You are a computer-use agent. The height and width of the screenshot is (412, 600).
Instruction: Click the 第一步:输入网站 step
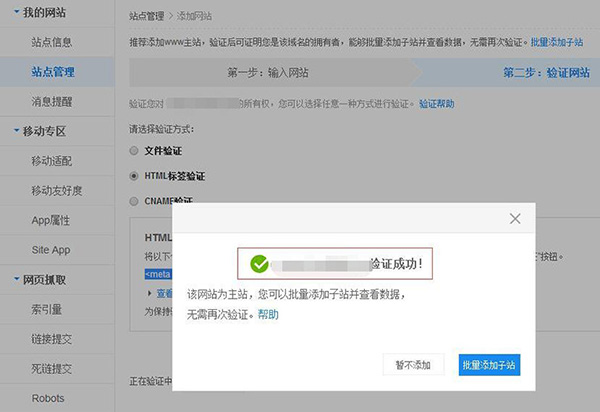tap(260, 73)
